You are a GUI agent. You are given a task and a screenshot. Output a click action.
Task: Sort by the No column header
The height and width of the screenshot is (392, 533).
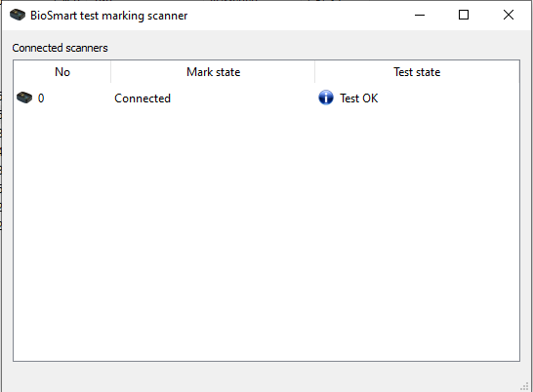coord(62,72)
